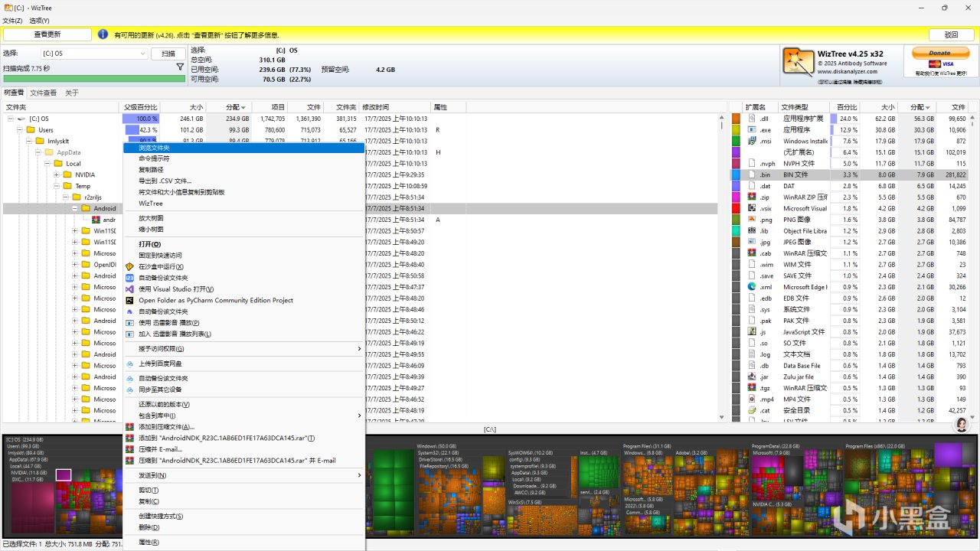Click the Donate button

pos(939,53)
